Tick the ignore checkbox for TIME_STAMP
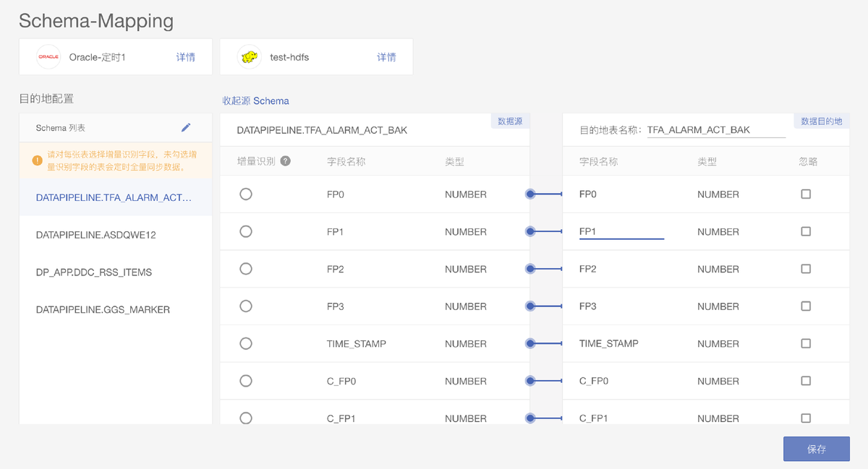This screenshot has height=469, width=868. [x=806, y=343]
